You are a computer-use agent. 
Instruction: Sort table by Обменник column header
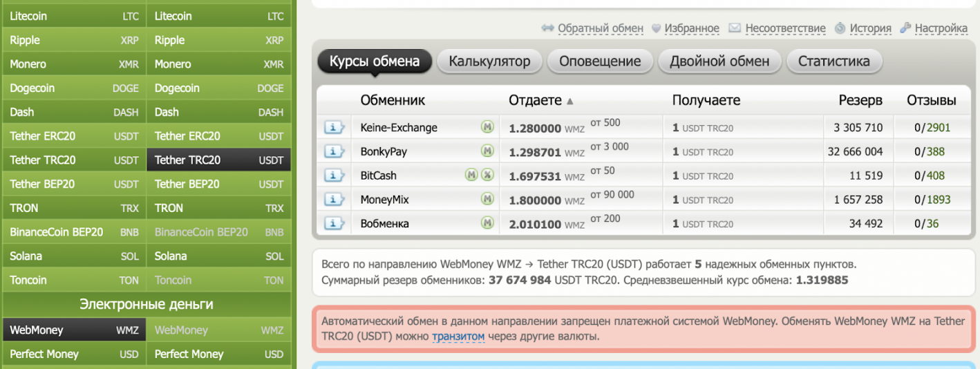click(393, 101)
